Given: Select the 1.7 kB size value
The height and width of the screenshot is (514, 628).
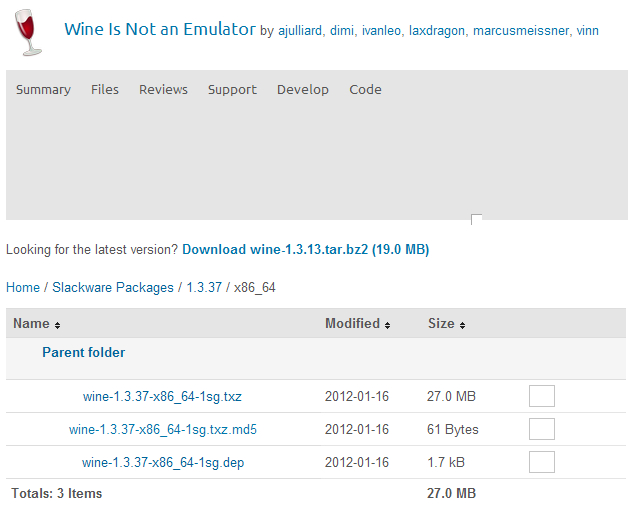Looking at the screenshot, I should click(446, 463).
